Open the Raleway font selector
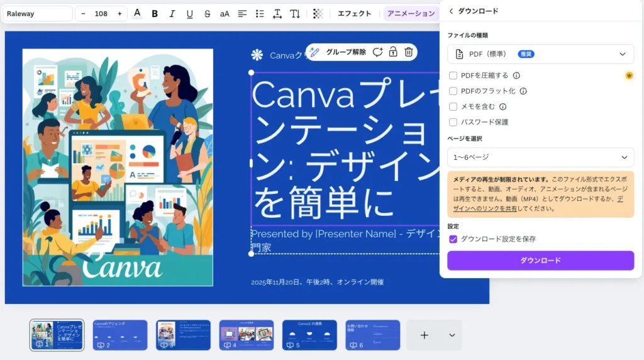This screenshot has width=644, height=360. [38, 14]
